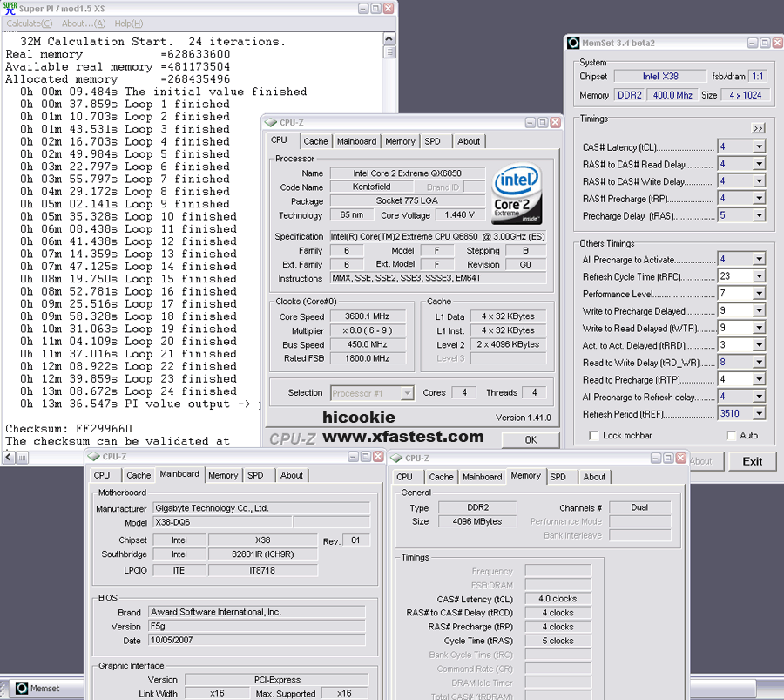Enable the Lock mchbar checkbox
The height and width of the screenshot is (700, 784).
[593, 436]
